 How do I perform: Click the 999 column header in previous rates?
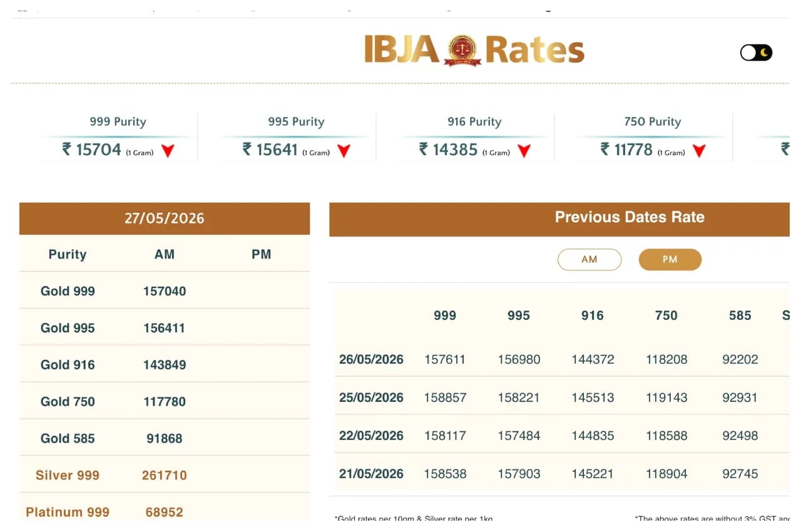[x=445, y=315]
